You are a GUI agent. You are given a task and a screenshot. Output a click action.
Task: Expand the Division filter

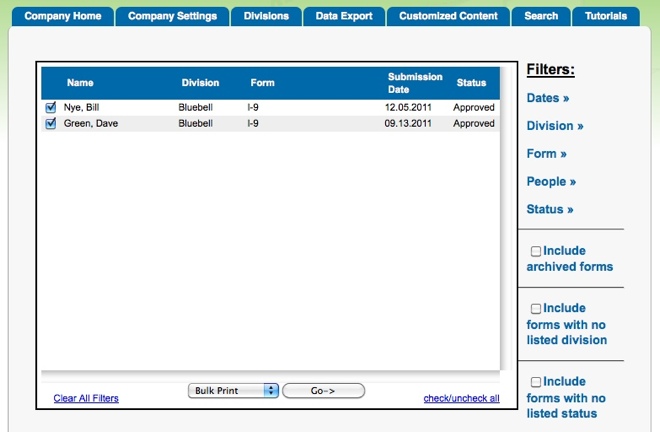click(x=555, y=126)
